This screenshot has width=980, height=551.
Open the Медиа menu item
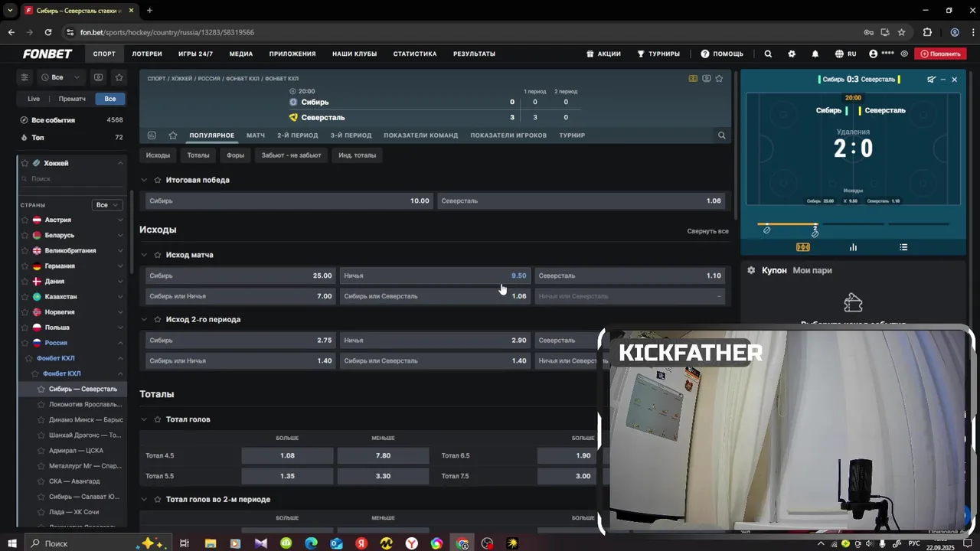pyautogui.click(x=241, y=54)
